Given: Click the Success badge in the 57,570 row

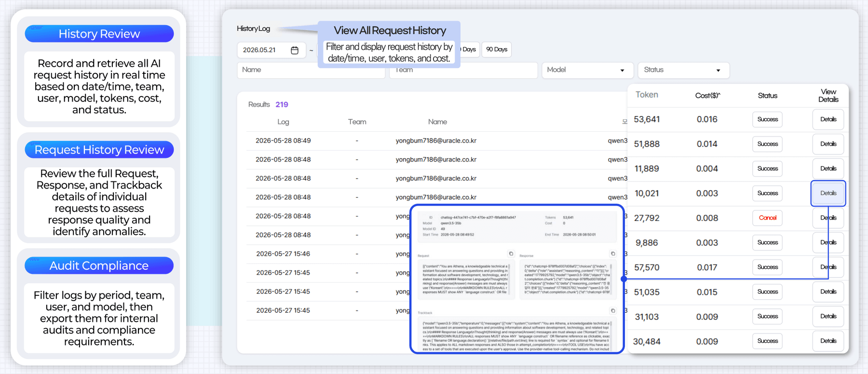Looking at the screenshot, I should click(x=767, y=267).
